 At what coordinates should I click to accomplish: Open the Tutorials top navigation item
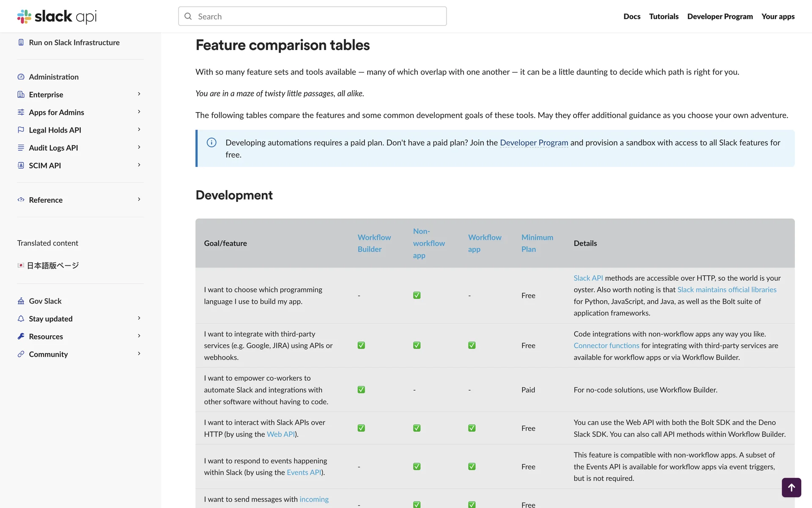[664, 17]
